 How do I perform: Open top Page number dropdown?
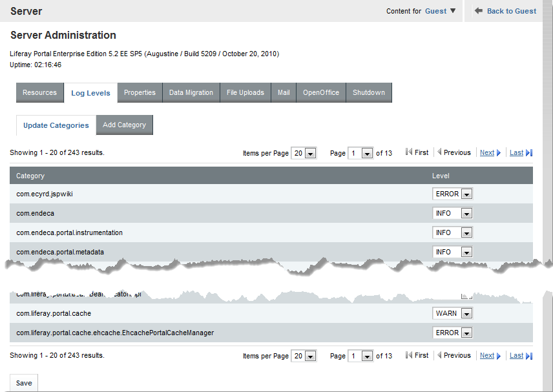pyautogui.click(x=360, y=153)
